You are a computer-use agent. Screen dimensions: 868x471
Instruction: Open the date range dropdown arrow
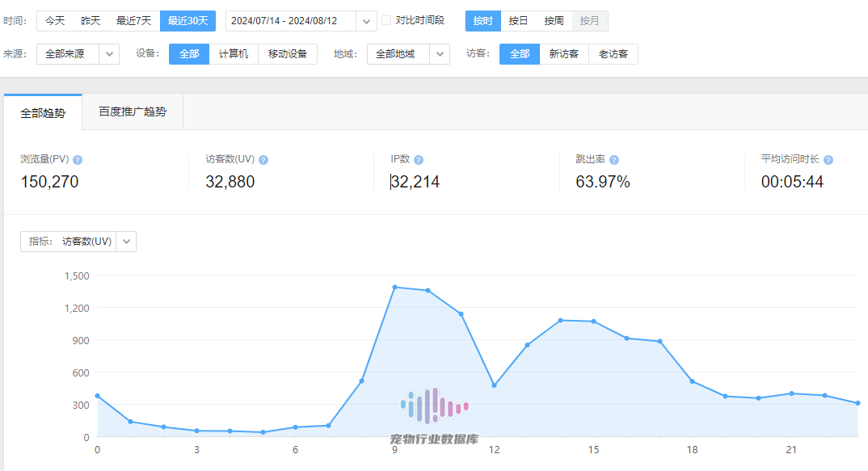[x=367, y=21]
